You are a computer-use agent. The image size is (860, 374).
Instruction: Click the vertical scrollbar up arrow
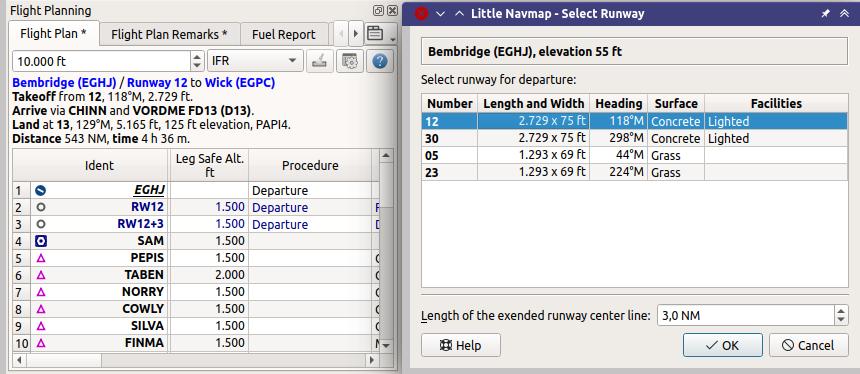(386, 156)
